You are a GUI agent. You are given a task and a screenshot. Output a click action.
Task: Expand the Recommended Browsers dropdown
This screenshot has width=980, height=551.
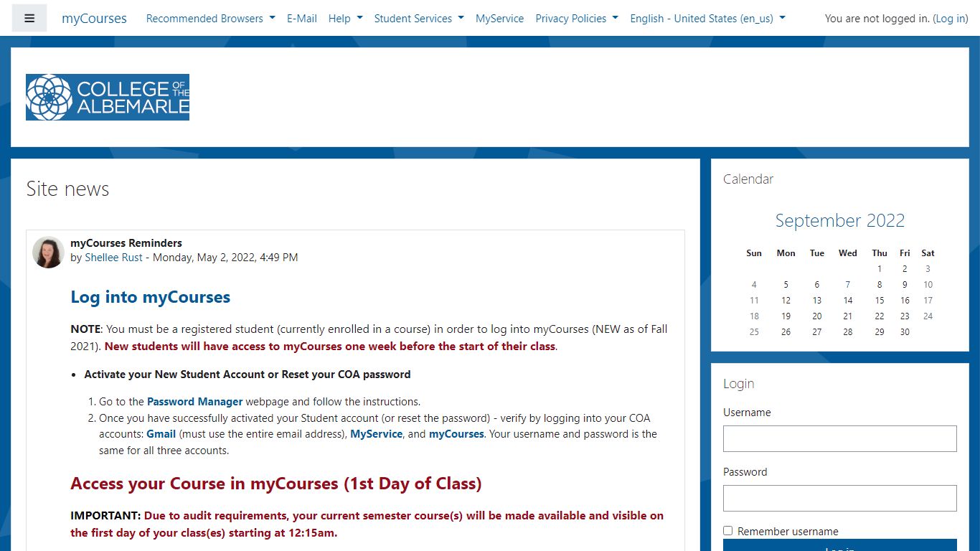tap(210, 18)
